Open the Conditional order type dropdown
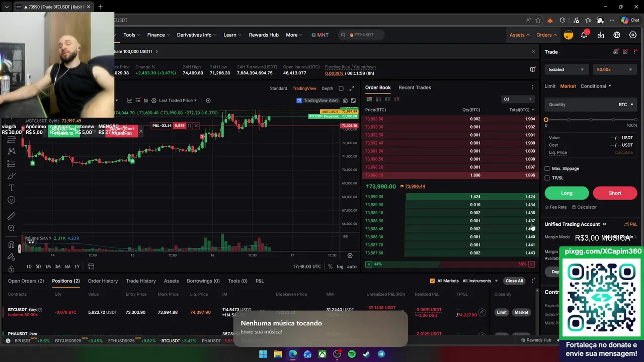The width and height of the screenshot is (644, 362). point(596,86)
